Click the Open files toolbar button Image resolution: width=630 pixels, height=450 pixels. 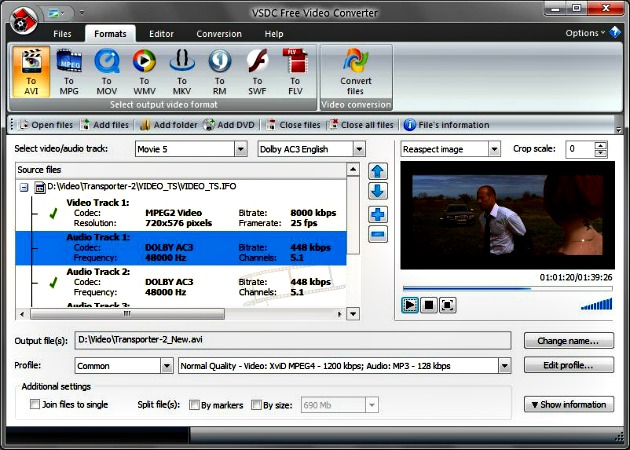click(46, 125)
